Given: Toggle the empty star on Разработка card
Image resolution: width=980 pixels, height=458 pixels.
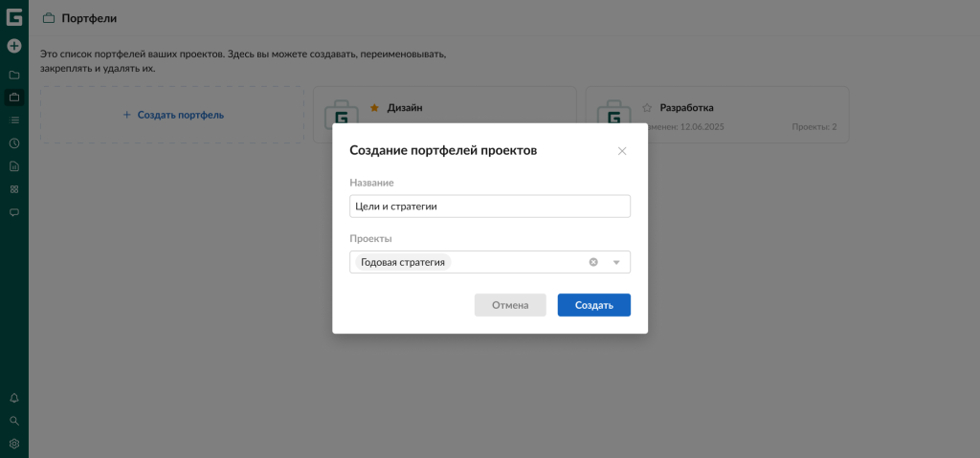Looking at the screenshot, I should pos(647,108).
